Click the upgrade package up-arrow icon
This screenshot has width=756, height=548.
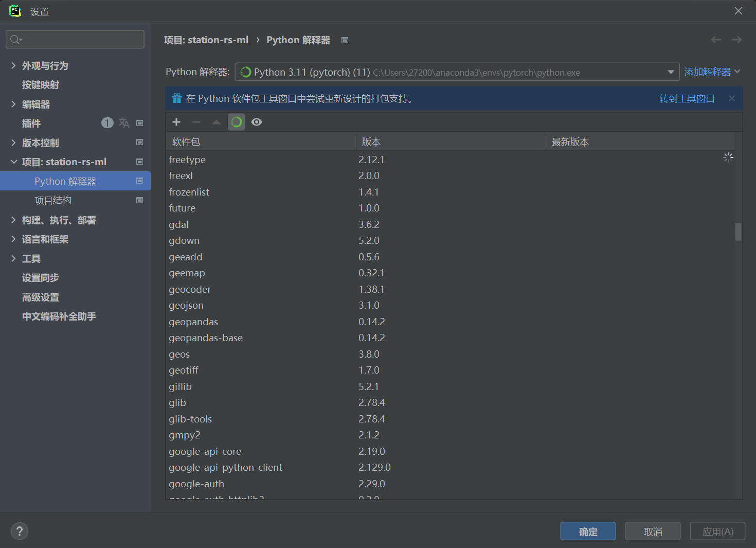(x=217, y=122)
